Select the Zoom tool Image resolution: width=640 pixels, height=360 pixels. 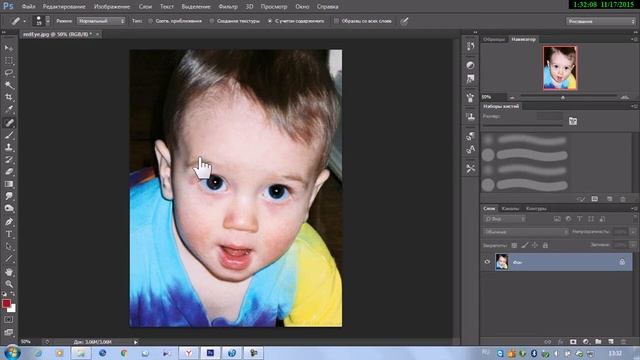point(9,284)
